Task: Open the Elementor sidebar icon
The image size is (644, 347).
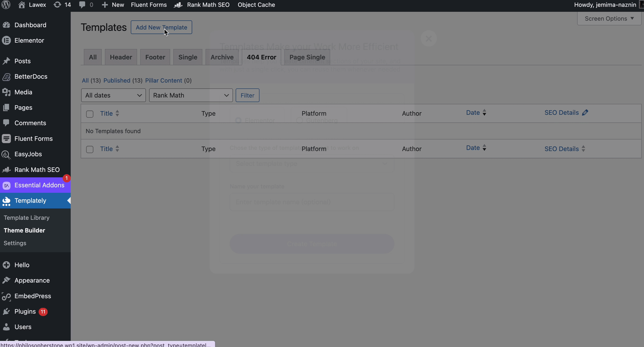Action: tap(6, 40)
